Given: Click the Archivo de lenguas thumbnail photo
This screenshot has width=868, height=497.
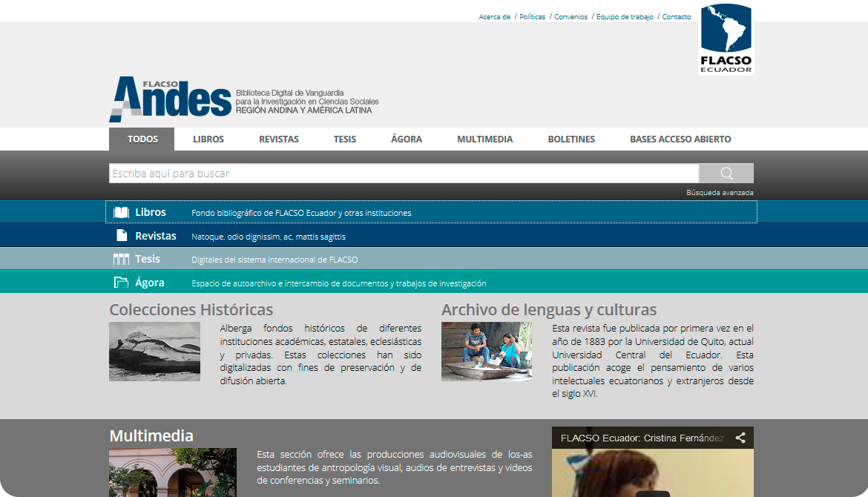Looking at the screenshot, I should 487,352.
